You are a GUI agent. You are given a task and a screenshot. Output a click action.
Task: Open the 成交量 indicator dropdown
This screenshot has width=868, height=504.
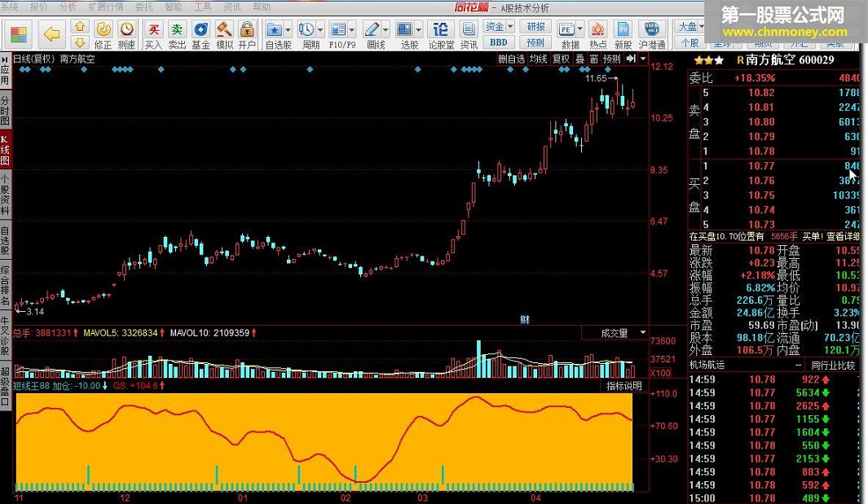coord(643,332)
